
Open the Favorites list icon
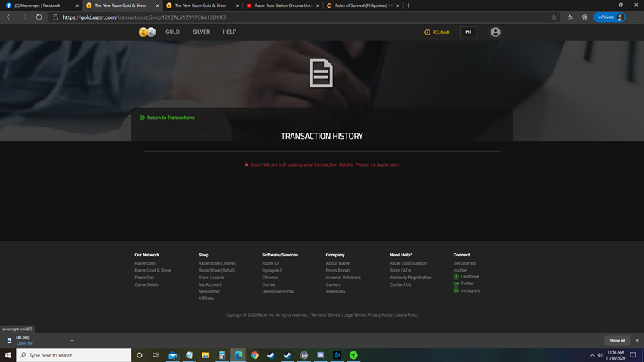tap(570, 17)
